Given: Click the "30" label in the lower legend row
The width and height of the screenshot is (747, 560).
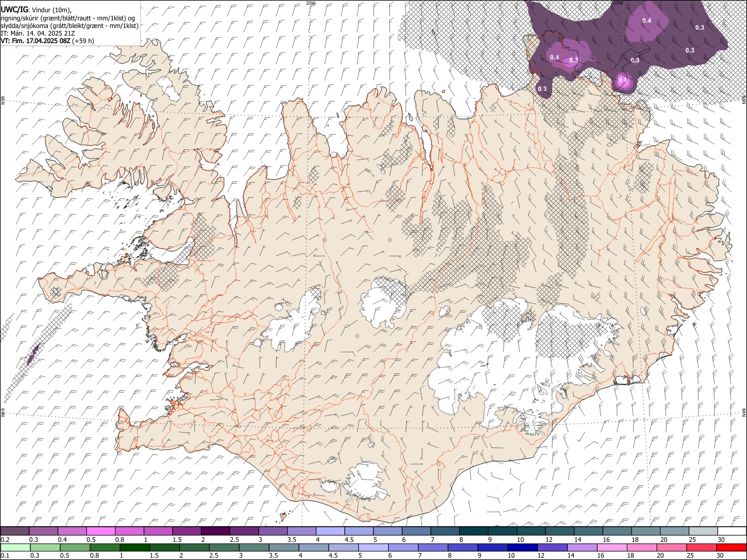Looking at the screenshot, I should pos(720,555).
